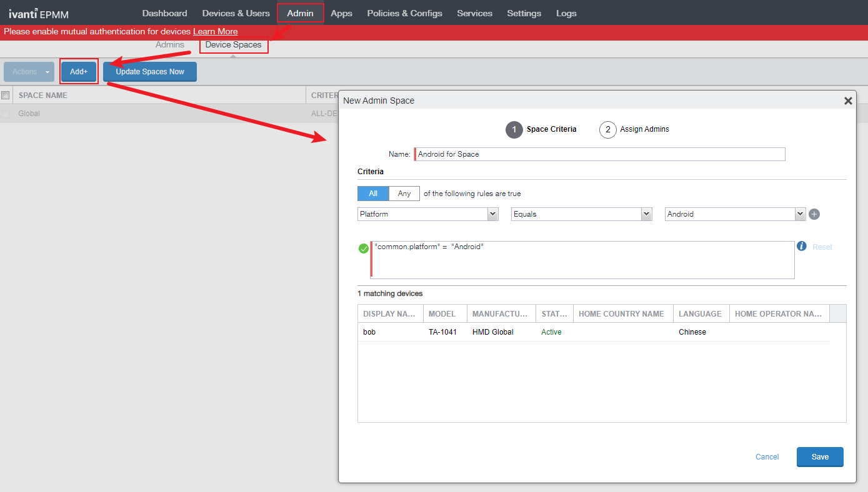Click step 2 Assign Admins circle

(607, 130)
